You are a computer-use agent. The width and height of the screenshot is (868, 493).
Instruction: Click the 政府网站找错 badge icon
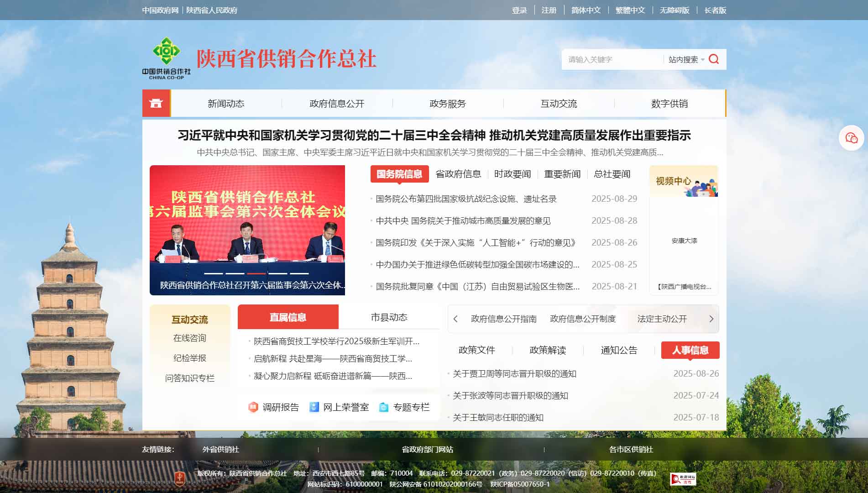[x=683, y=479]
